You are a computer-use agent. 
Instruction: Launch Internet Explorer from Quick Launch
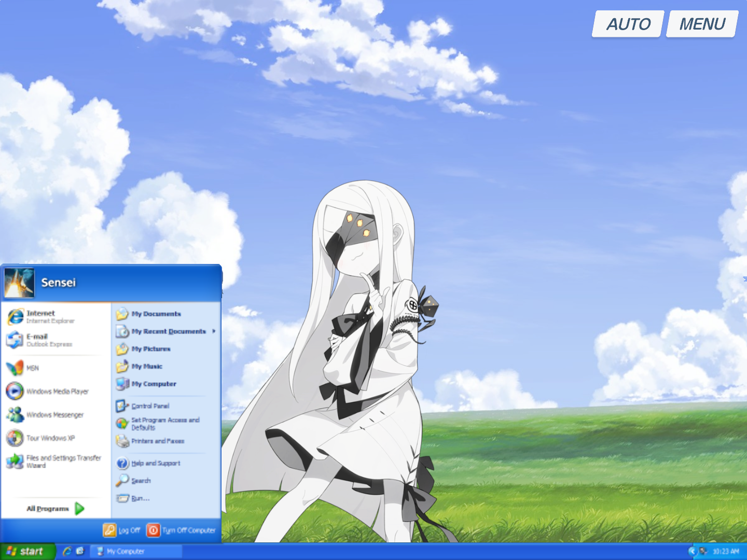click(67, 551)
